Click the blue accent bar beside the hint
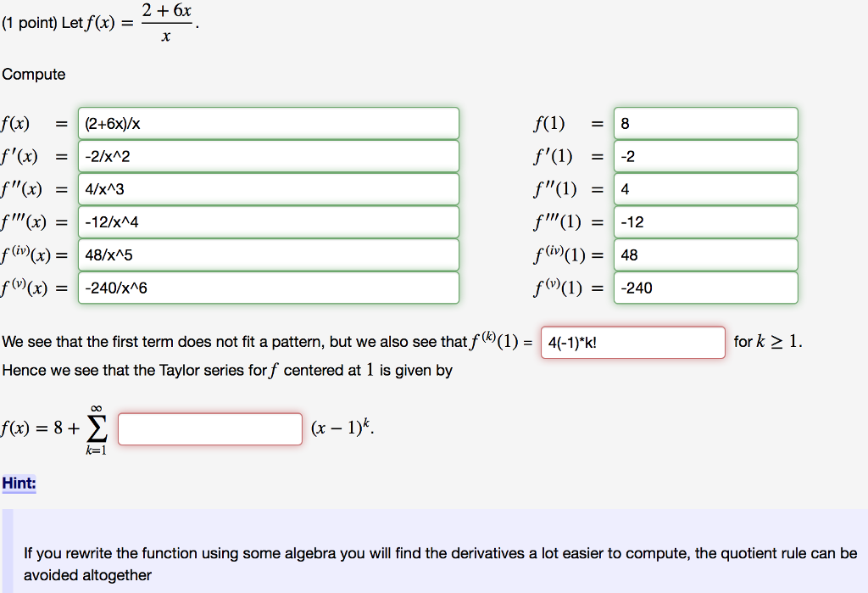 pyautogui.click(x=8, y=550)
